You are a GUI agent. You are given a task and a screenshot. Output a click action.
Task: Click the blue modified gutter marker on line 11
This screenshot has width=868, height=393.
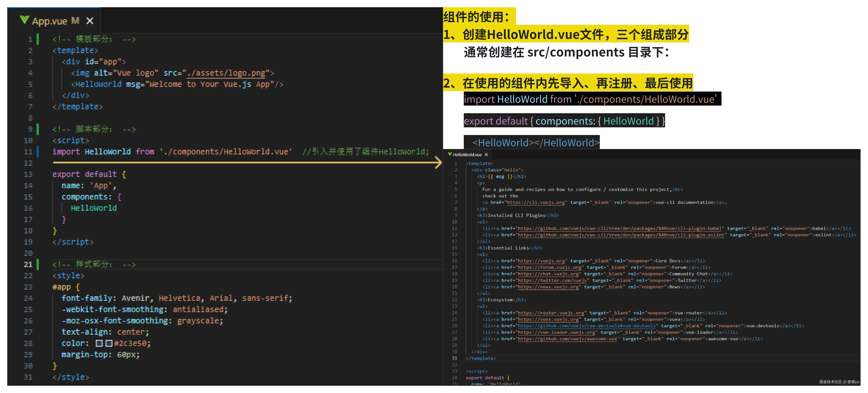(x=38, y=152)
